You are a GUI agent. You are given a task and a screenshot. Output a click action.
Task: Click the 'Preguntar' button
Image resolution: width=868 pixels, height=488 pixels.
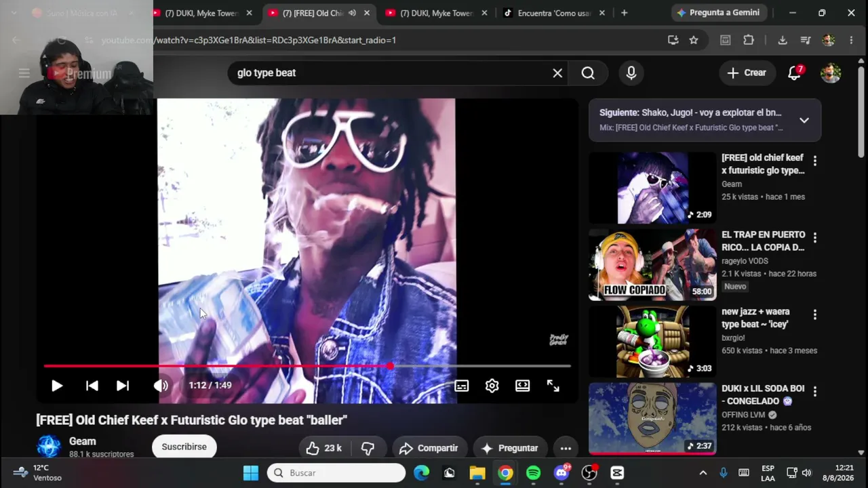coord(510,448)
